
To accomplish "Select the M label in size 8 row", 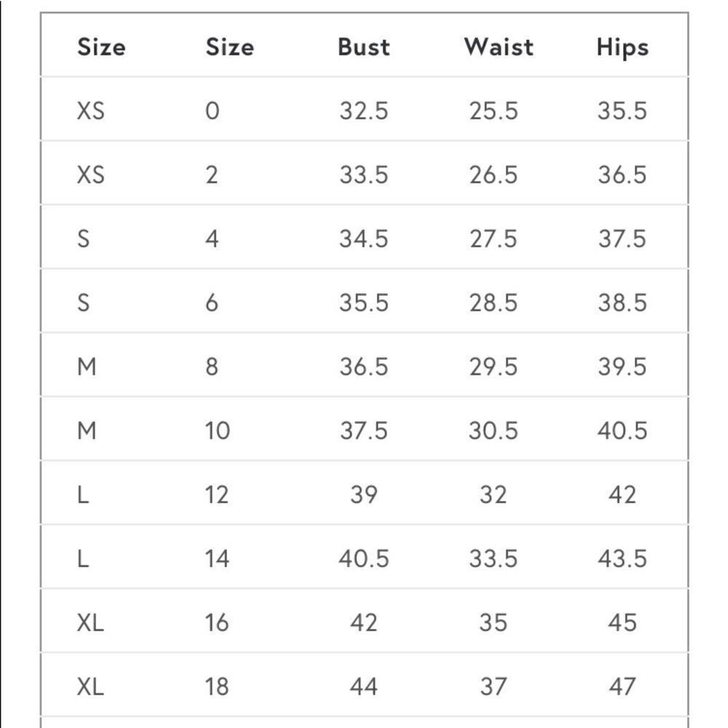I will pyautogui.click(x=87, y=367).
